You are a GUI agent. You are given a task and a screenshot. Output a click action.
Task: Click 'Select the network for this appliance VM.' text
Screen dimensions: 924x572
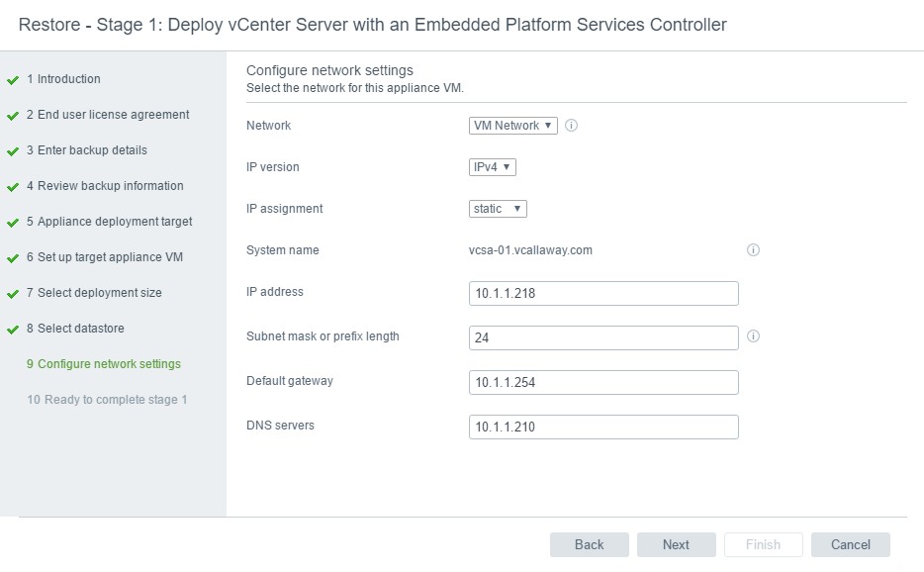point(355,88)
